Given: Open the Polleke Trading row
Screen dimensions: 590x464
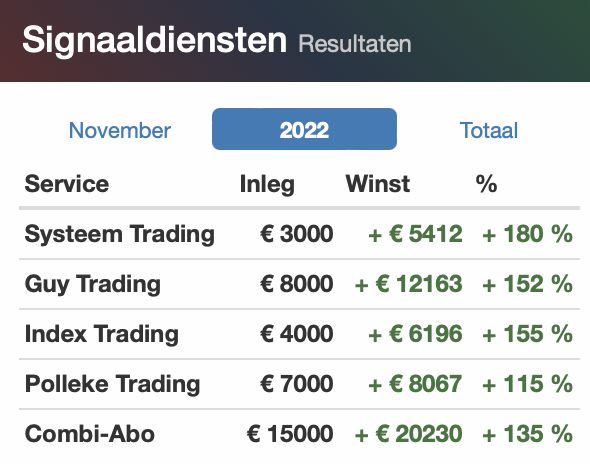Looking at the screenshot, I should coord(300,384).
